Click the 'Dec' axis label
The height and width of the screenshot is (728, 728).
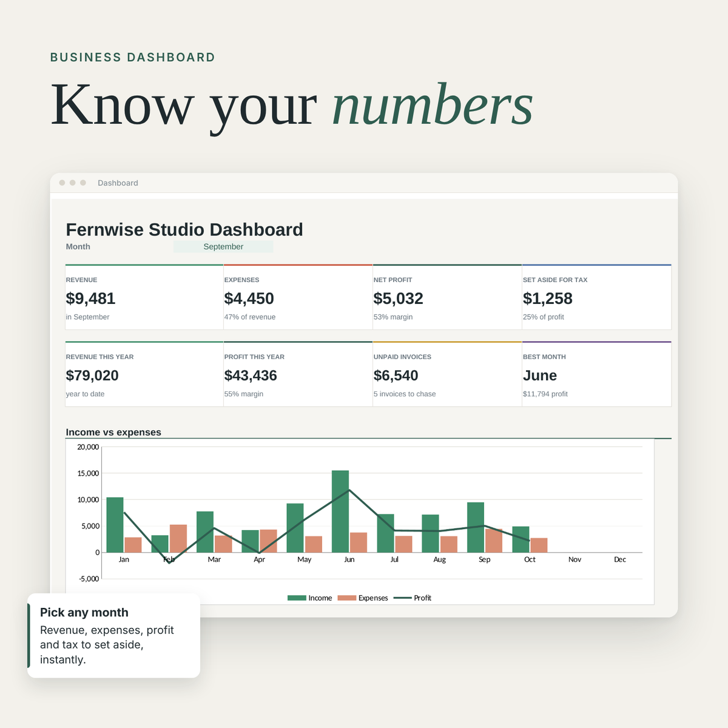[620, 559]
